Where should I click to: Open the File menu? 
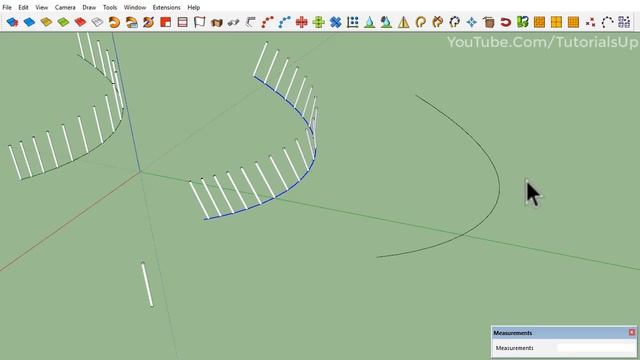7,7
